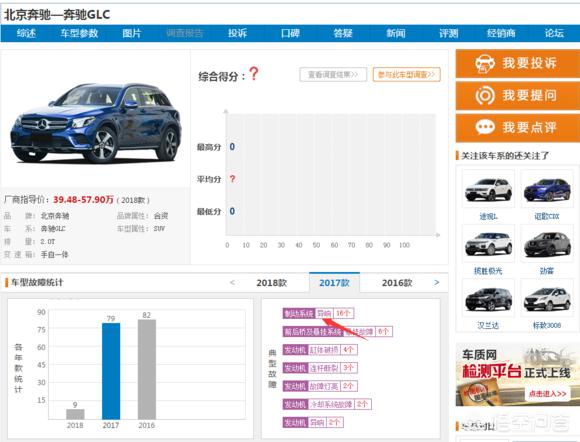Click the grey 2016 bar in chart
The height and width of the screenshot is (442, 580).
pos(147,370)
